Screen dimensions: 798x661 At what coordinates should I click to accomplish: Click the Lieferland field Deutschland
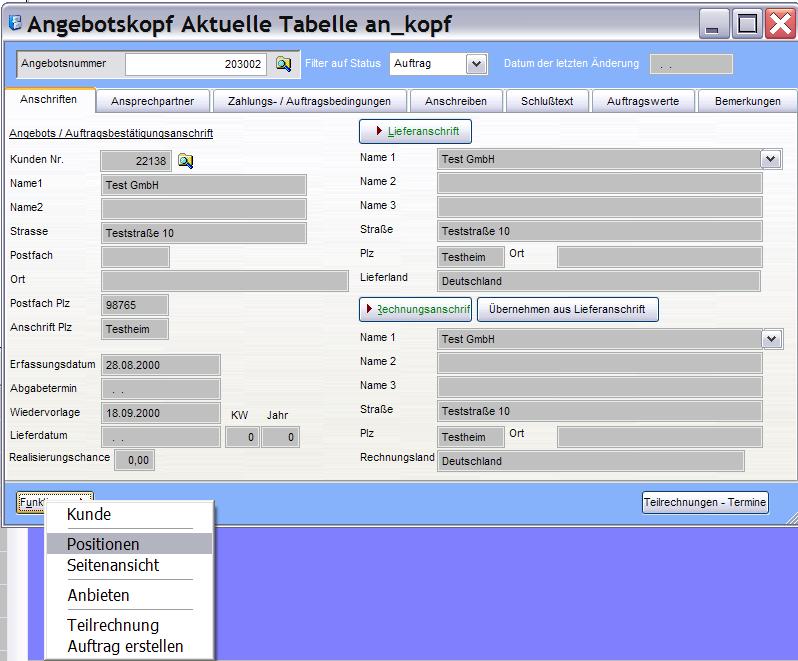[598, 281]
